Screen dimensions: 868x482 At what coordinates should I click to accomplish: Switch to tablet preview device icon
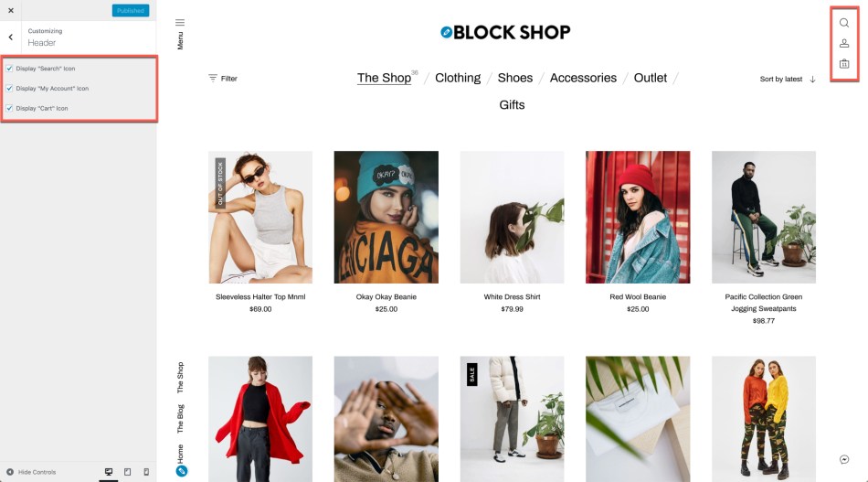pyautogui.click(x=127, y=472)
